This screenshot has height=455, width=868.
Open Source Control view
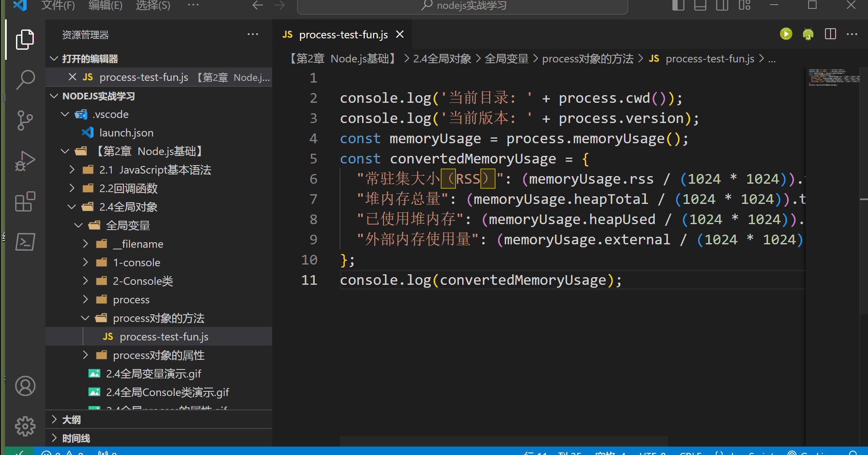click(25, 120)
